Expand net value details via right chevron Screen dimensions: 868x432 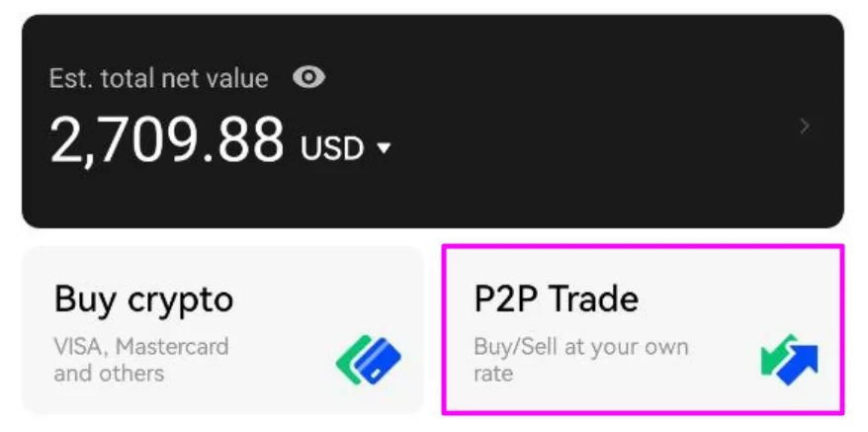click(x=805, y=127)
